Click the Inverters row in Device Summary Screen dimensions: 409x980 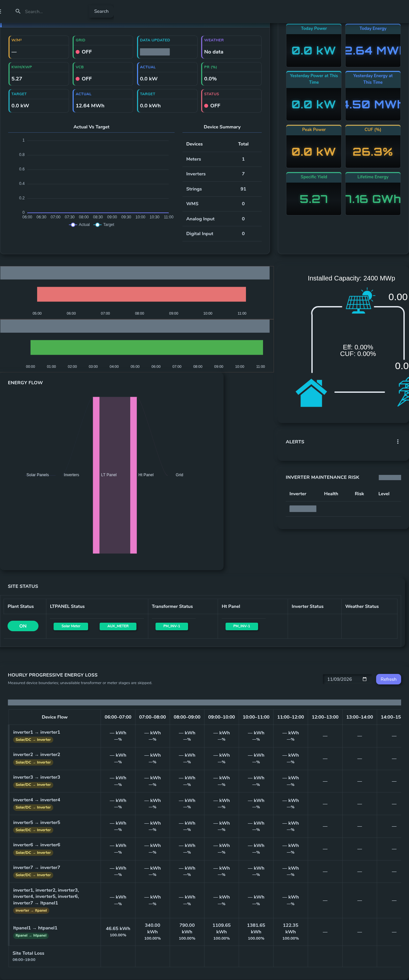[222, 174]
